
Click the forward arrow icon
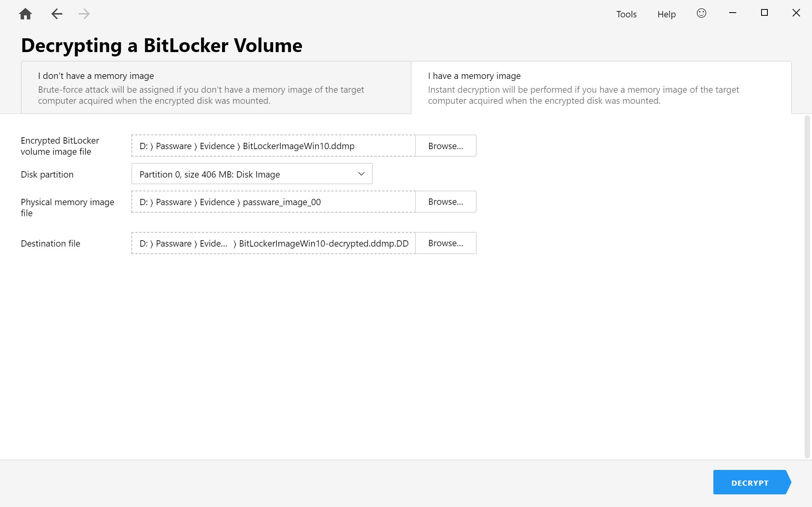[x=84, y=14]
